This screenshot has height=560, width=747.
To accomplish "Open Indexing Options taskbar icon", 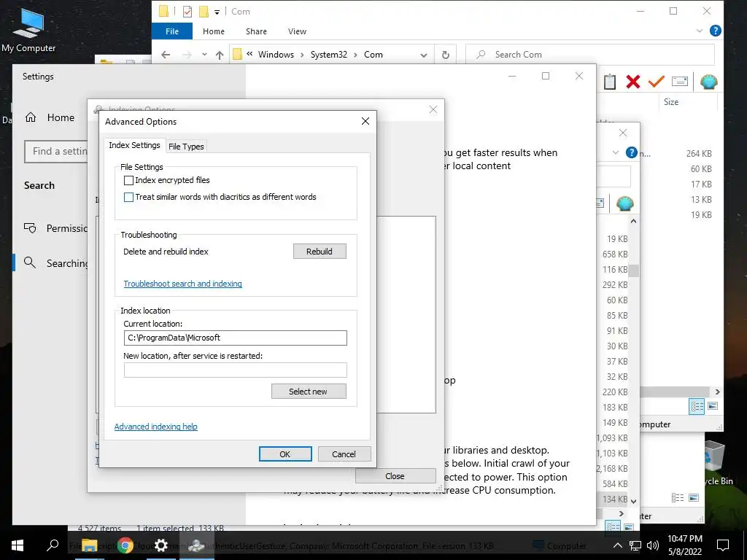I will 196,545.
